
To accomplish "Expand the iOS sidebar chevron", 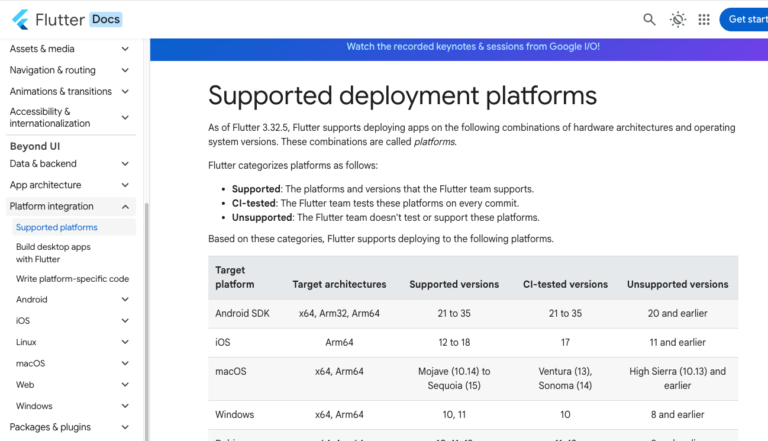I will click(x=125, y=321).
